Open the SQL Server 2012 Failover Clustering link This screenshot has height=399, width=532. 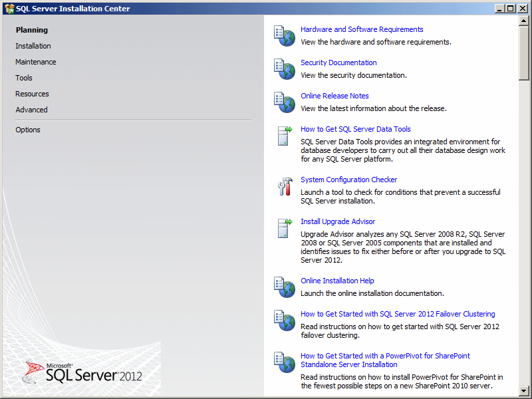tap(398, 314)
